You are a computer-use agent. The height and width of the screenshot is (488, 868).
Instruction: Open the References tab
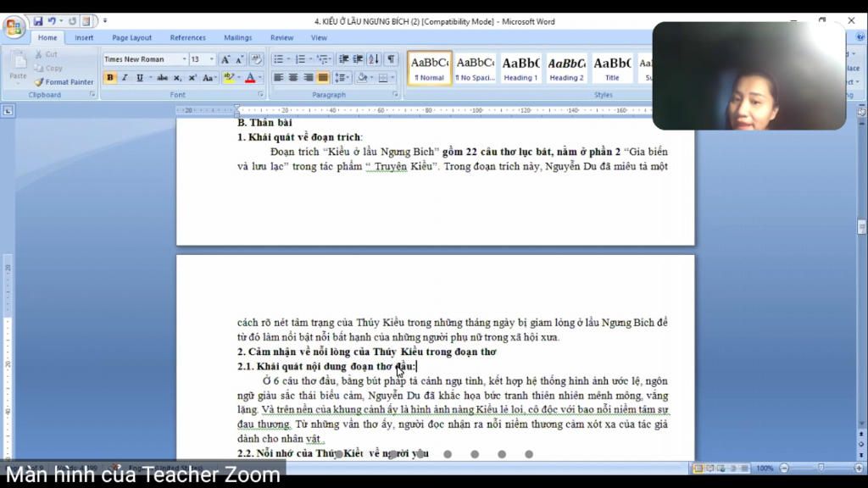(187, 37)
